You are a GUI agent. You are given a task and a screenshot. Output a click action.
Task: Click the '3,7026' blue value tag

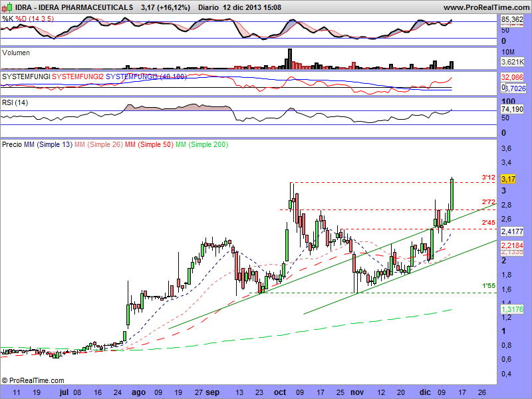tap(515, 88)
